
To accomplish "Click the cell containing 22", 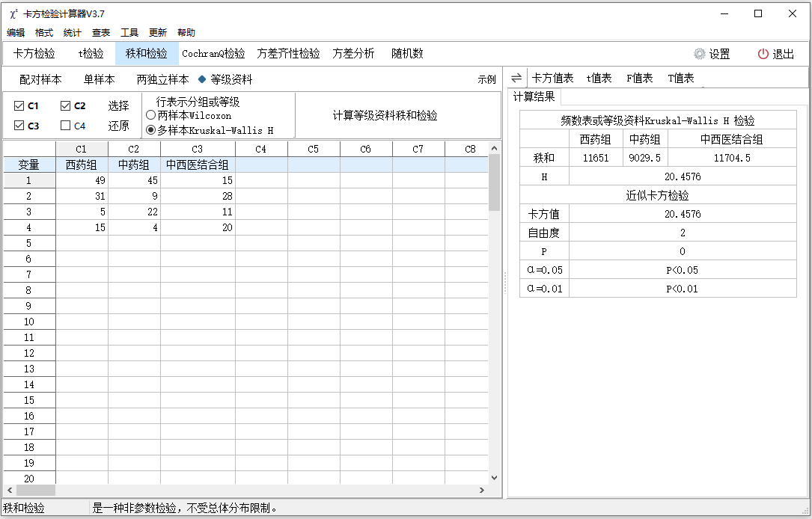I will click(x=134, y=212).
